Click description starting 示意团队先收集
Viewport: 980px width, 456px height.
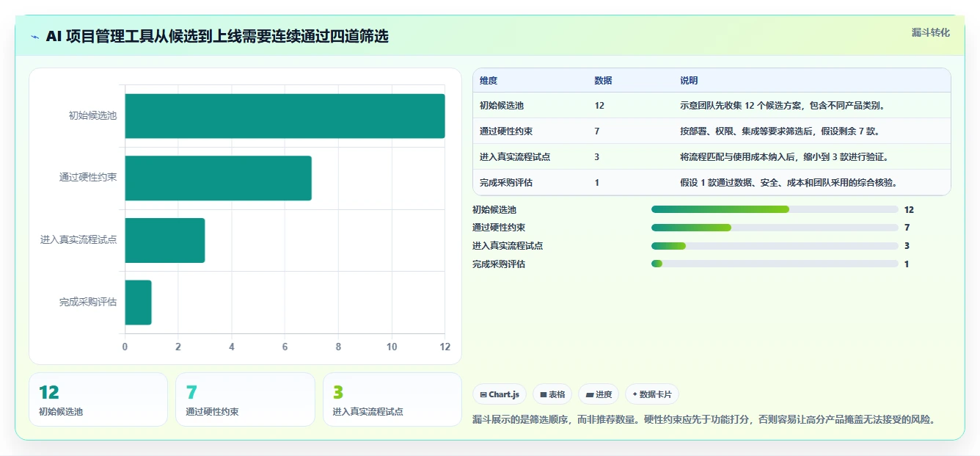coord(783,106)
